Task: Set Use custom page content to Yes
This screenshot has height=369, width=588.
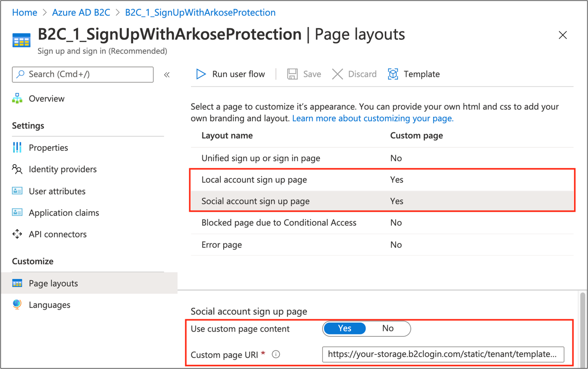Action: pos(345,329)
